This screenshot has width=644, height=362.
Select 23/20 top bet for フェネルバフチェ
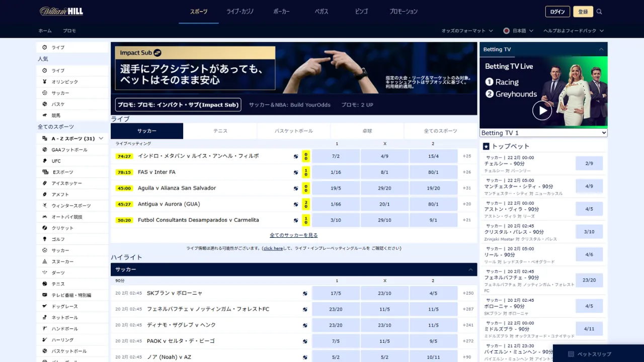coord(589,280)
